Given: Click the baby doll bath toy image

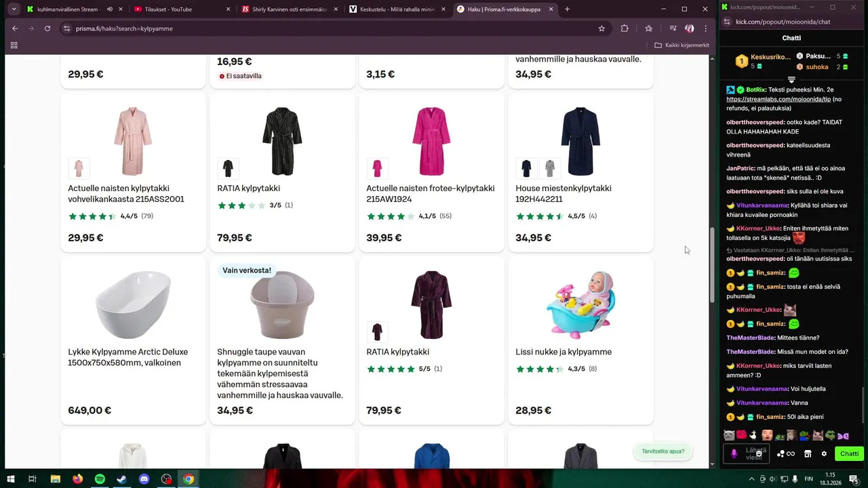Looking at the screenshot, I should 580,304.
